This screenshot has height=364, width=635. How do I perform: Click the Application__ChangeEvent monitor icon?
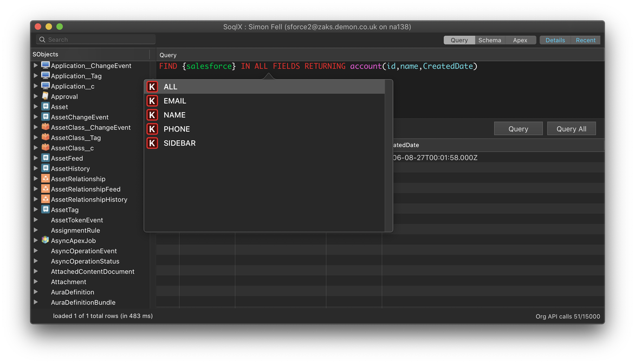(46, 65)
